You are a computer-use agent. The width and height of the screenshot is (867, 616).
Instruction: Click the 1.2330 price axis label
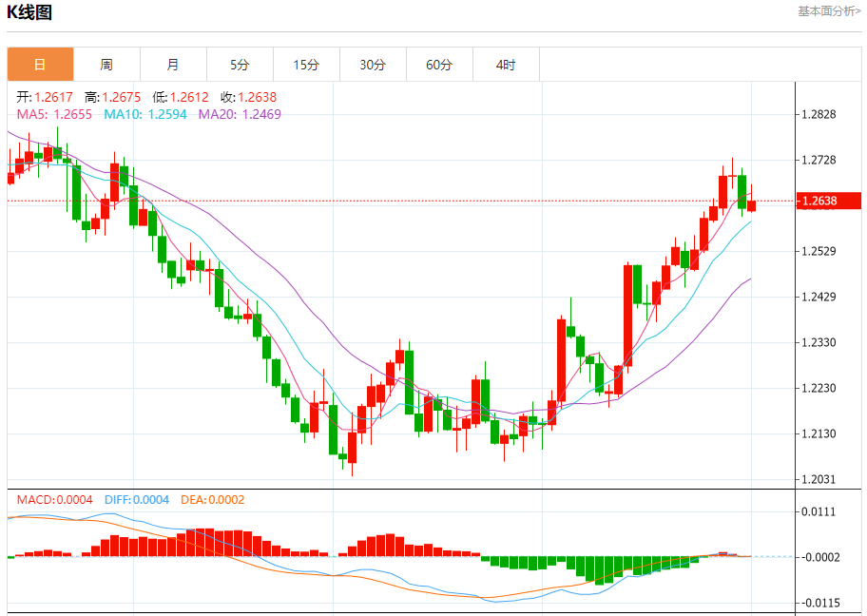tap(819, 343)
